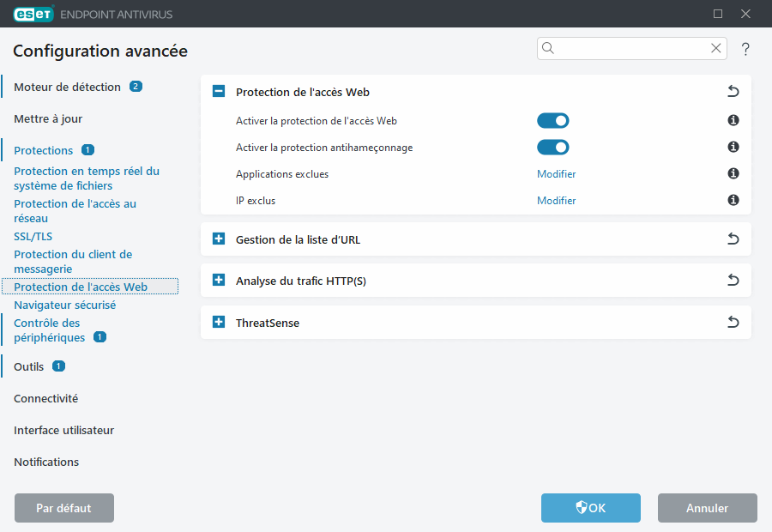Open help with the question mark icon

745,49
